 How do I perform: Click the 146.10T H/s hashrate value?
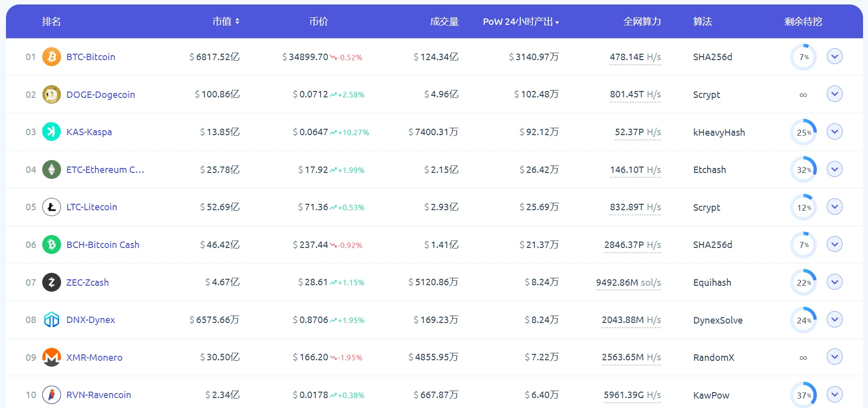pos(636,169)
